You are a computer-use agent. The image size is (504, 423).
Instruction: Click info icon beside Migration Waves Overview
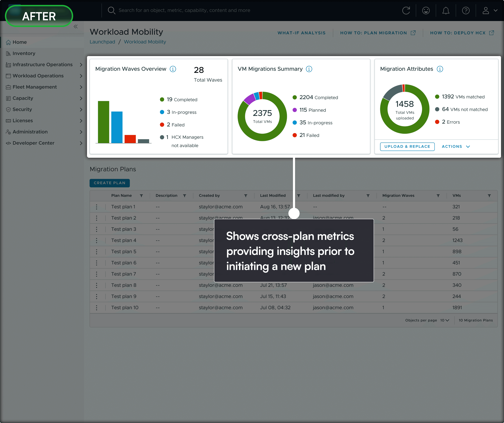[x=173, y=69]
